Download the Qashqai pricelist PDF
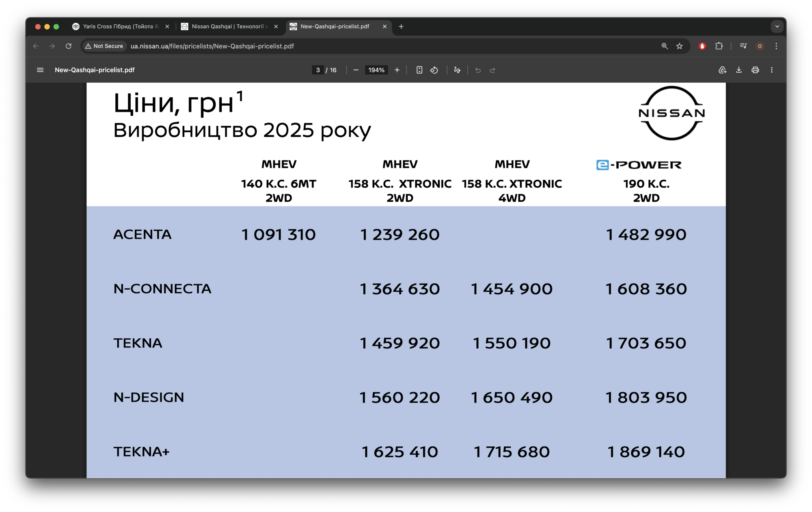812x512 pixels. (x=739, y=70)
